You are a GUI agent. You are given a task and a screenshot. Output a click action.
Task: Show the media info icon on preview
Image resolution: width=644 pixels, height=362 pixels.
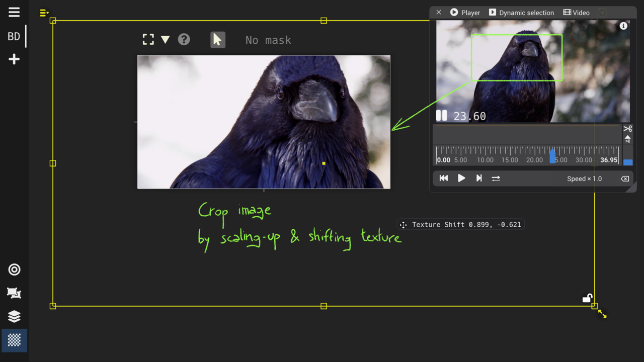[623, 26]
